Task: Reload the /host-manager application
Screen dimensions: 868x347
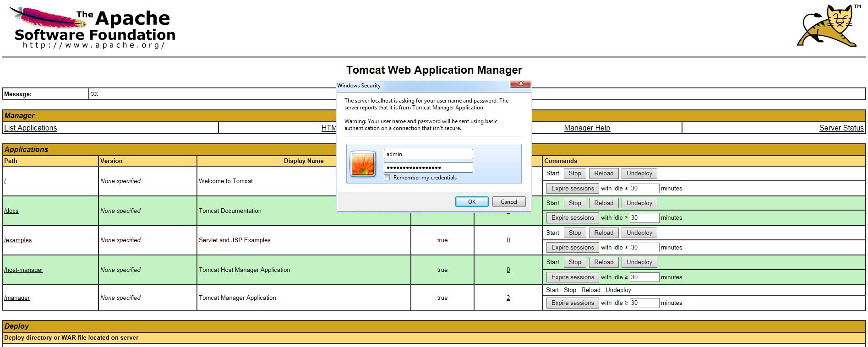Action: point(604,262)
